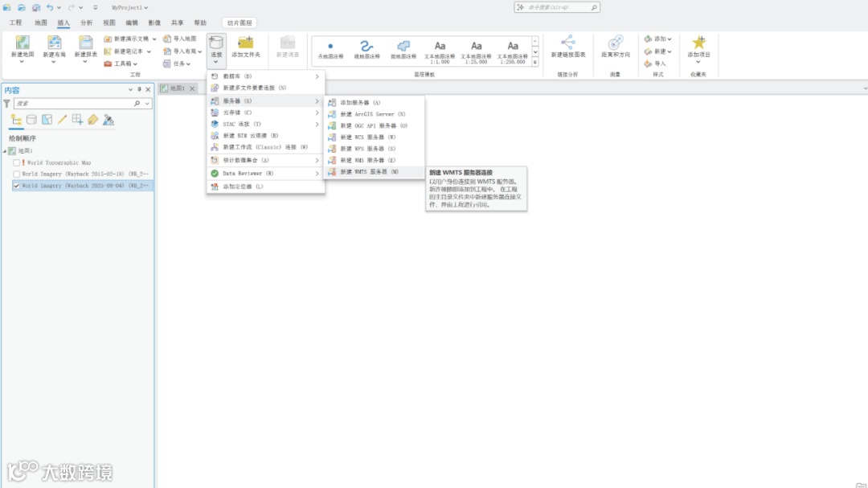Click 添加文件夹 (Add Folder) icon

coord(245,43)
